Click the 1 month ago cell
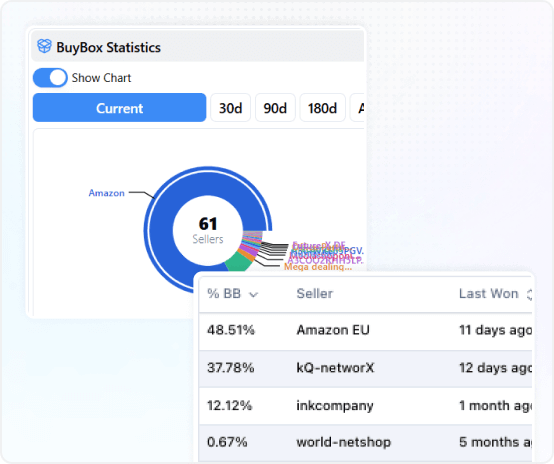This screenshot has width=554, height=464. tap(495, 405)
